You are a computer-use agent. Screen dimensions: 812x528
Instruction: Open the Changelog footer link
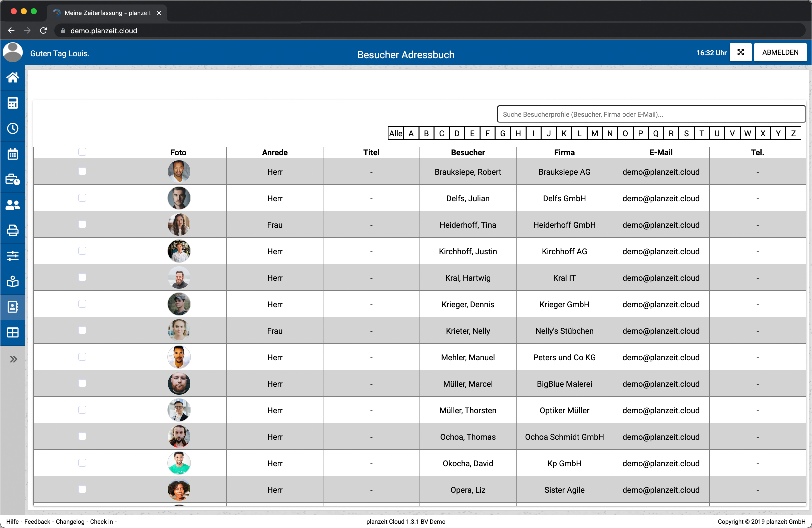[x=70, y=521]
